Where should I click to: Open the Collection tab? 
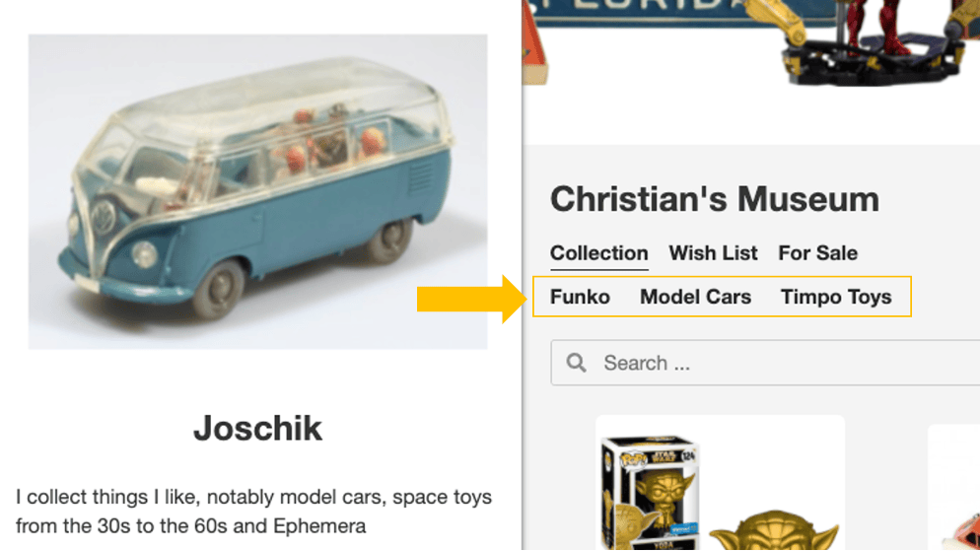(x=598, y=253)
